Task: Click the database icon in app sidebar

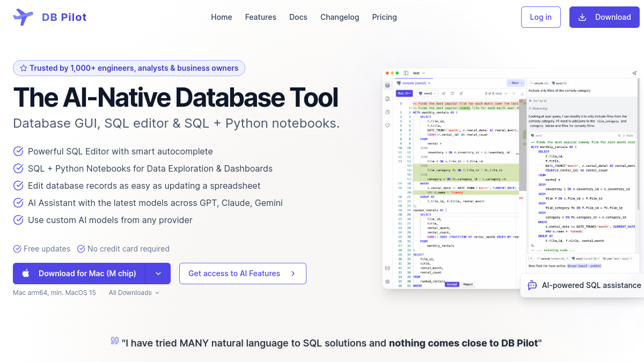Action: click(387, 85)
